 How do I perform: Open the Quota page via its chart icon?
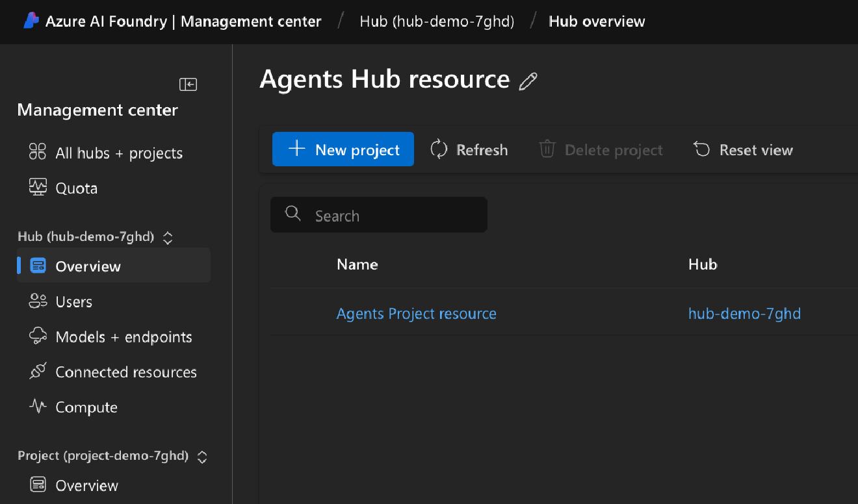37,188
